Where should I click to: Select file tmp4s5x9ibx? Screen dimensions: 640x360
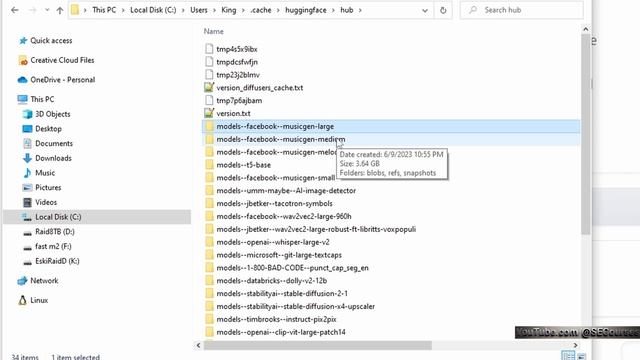[x=237, y=49]
